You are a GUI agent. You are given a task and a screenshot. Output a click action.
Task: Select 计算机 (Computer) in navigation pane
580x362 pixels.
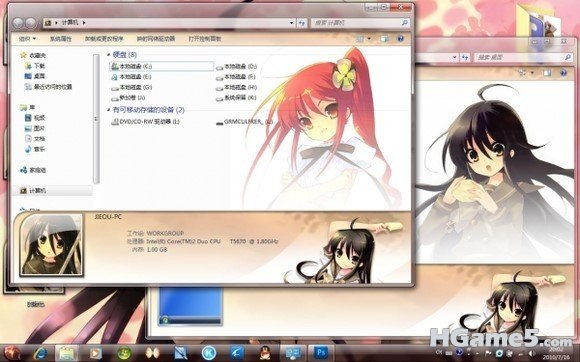pyautogui.click(x=33, y=191)
